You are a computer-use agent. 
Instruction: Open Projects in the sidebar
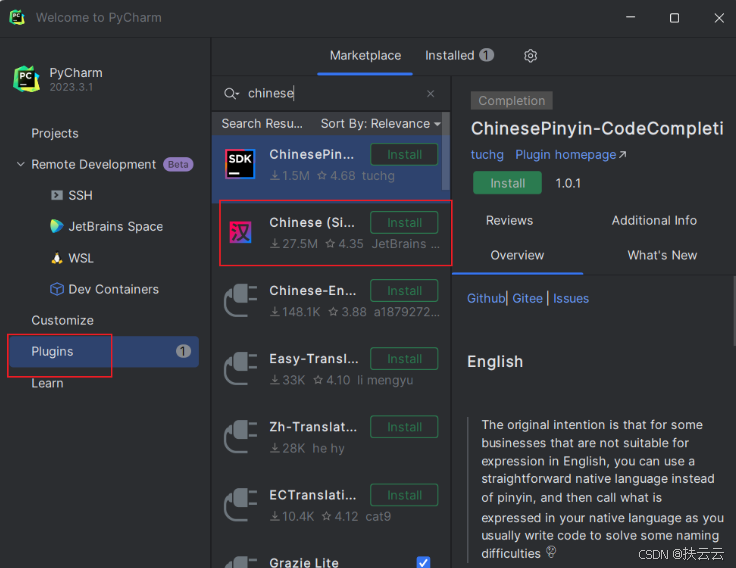pyautogui.click(x=55, y=133)
